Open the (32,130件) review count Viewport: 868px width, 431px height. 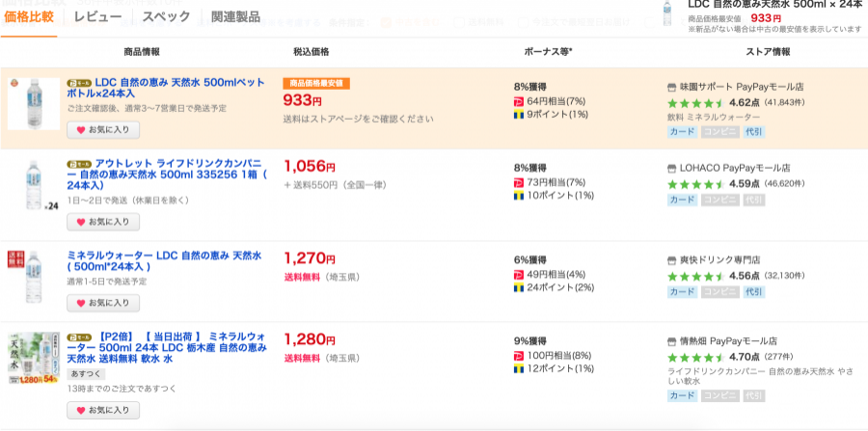pos(784,276)
